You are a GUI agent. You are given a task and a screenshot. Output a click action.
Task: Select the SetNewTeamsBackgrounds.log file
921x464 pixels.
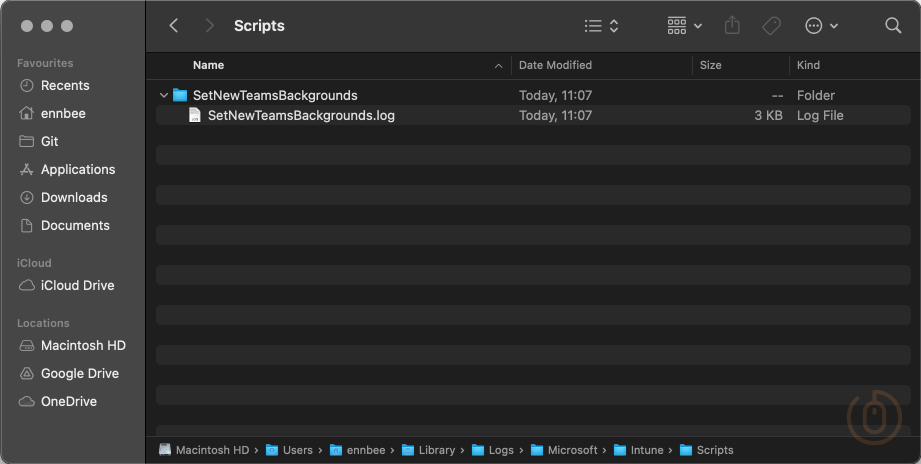point(300,116)
